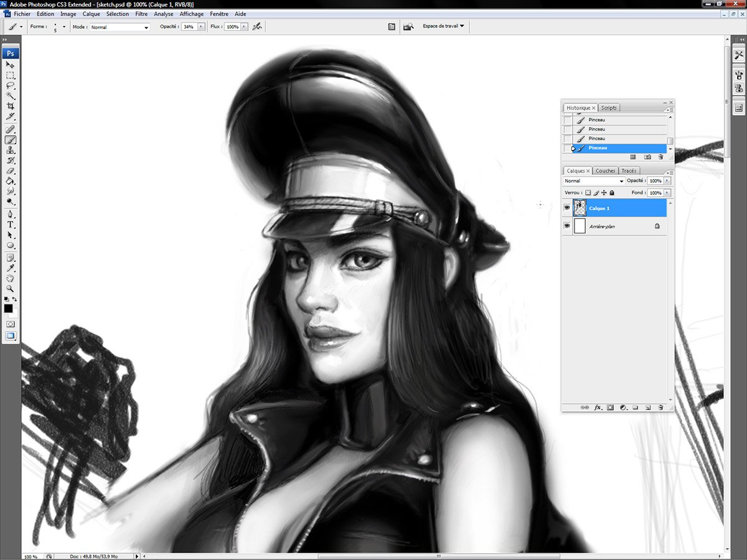The width and height of the screenshot is (747, 560).
Task: Select the Move tool
Action: (x=11, y=65)
